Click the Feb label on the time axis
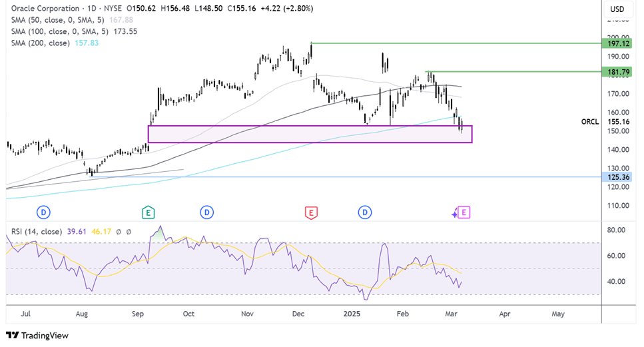 coord(403,314)
